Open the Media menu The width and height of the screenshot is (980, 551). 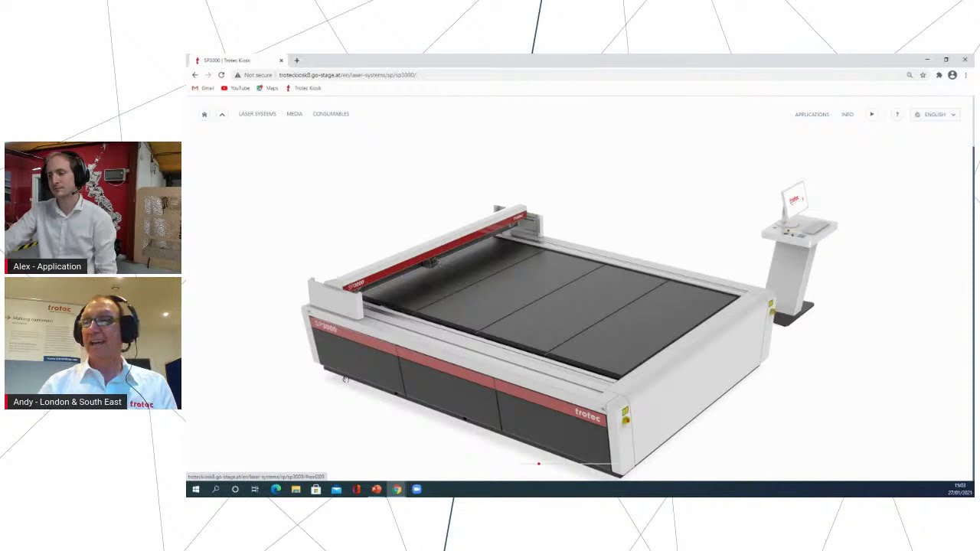[295, 114]
